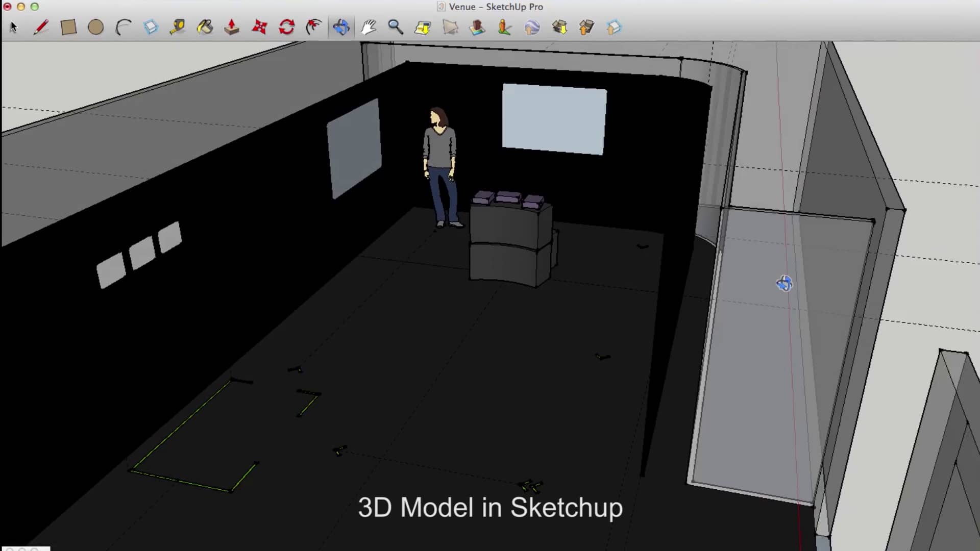This screenshot has width=980, height=551.
Task: Pick the Offset tool
Action: click(314, 27)
